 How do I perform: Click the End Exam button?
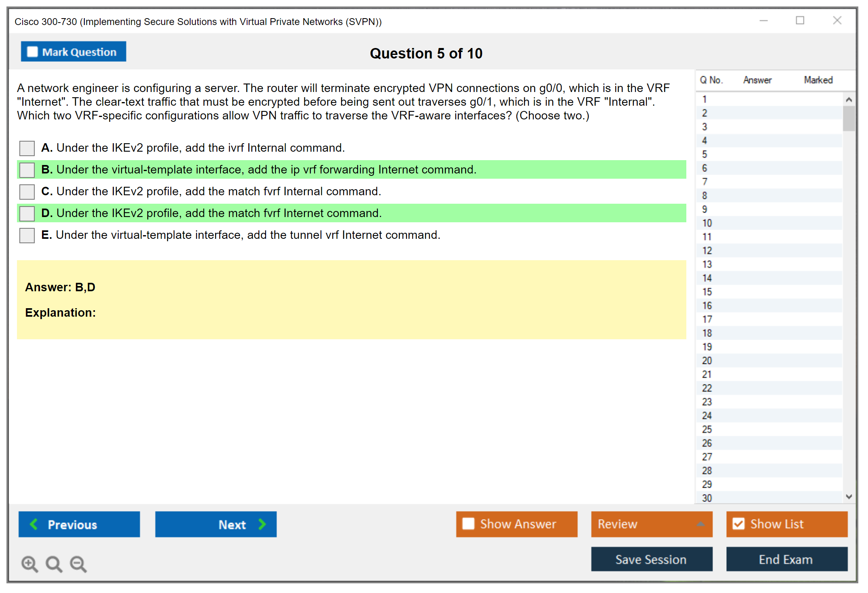click(786, 559)
